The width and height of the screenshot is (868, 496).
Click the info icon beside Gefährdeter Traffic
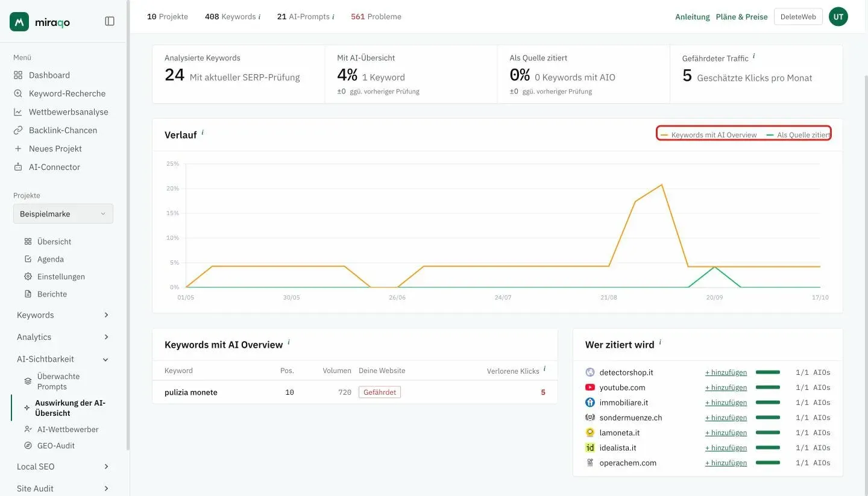coord(754,56)
